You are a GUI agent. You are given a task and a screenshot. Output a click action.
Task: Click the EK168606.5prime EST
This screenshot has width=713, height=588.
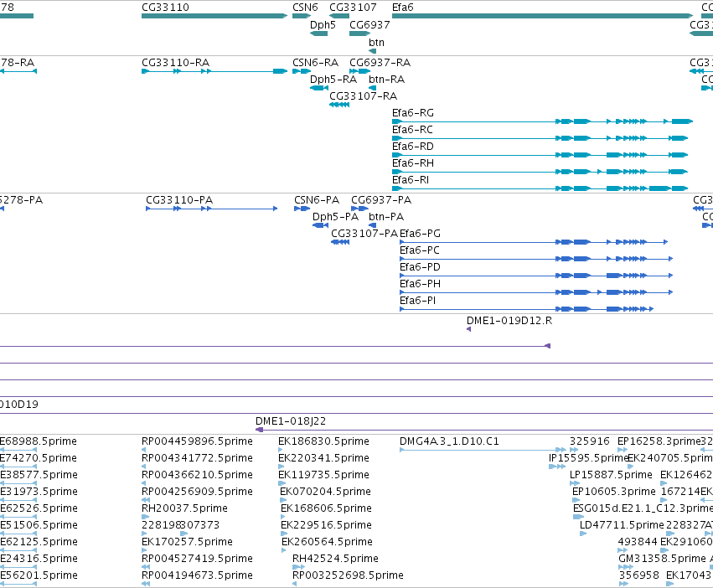coord(283,517)
